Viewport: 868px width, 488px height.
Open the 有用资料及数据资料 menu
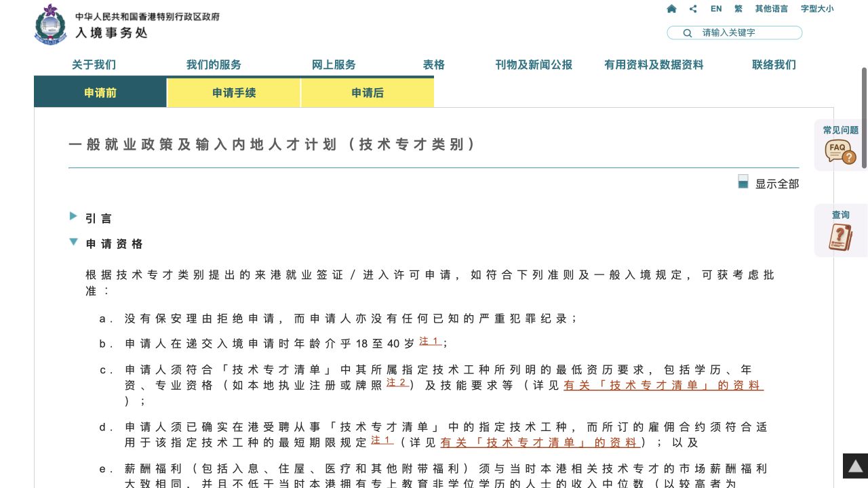(654, 64)
